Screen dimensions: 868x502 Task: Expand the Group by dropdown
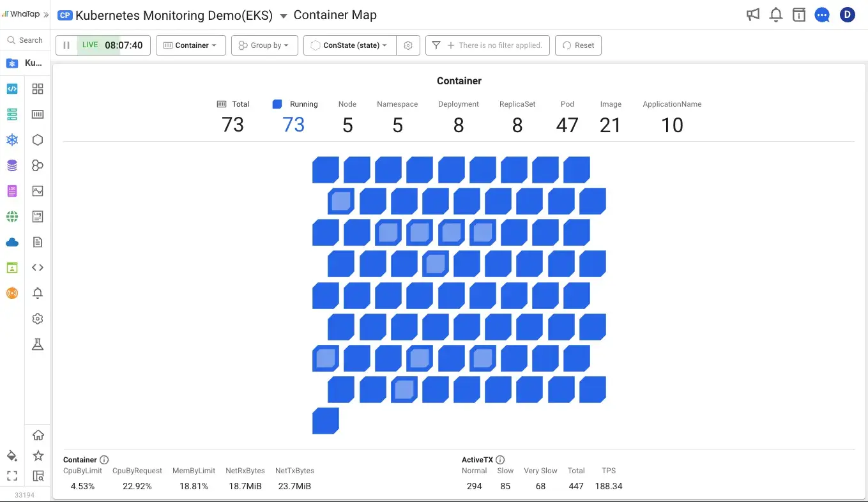pos(264,45)
